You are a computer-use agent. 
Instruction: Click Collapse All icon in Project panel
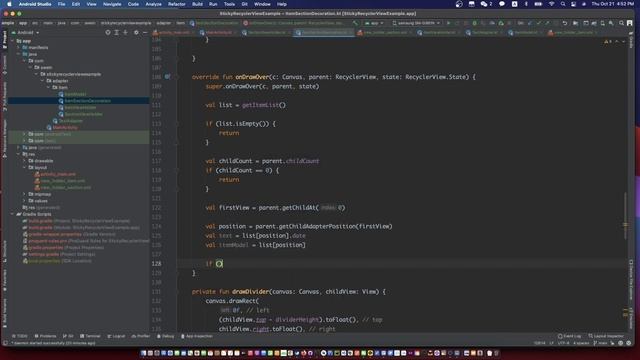(126, 32)
